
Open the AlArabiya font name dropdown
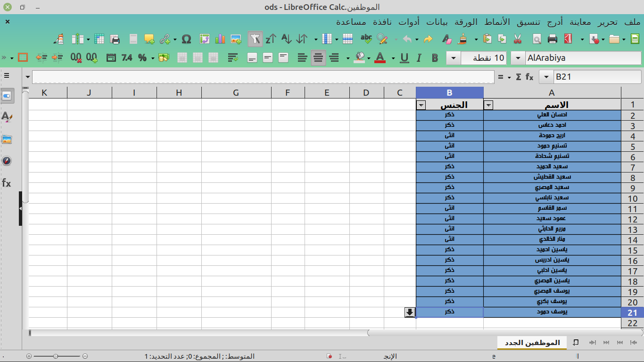tap(518, 58)
